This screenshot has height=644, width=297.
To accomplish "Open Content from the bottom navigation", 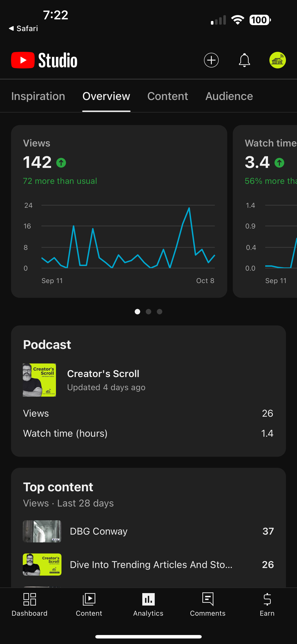I will (89, 605).
